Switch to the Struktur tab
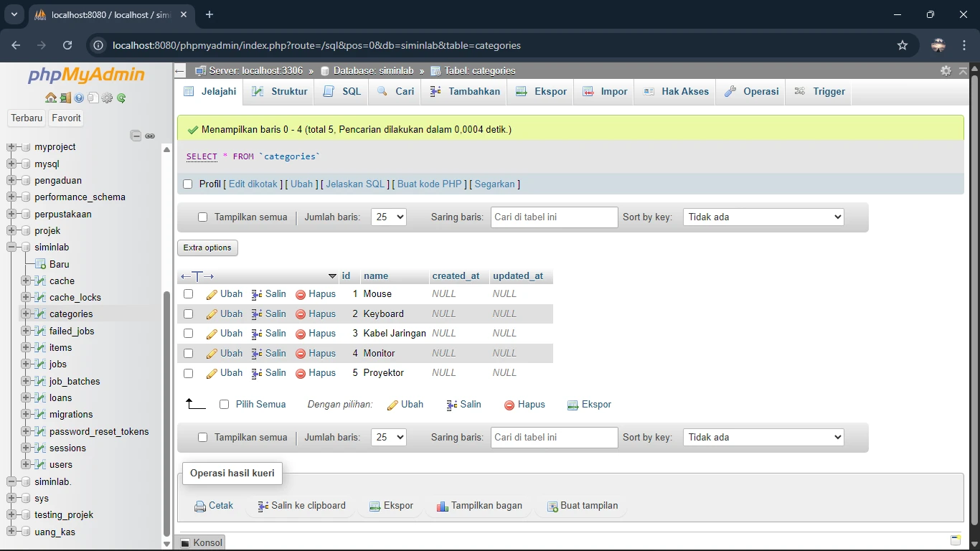Screen dimensions: 980x551 (x=281, y=92)
